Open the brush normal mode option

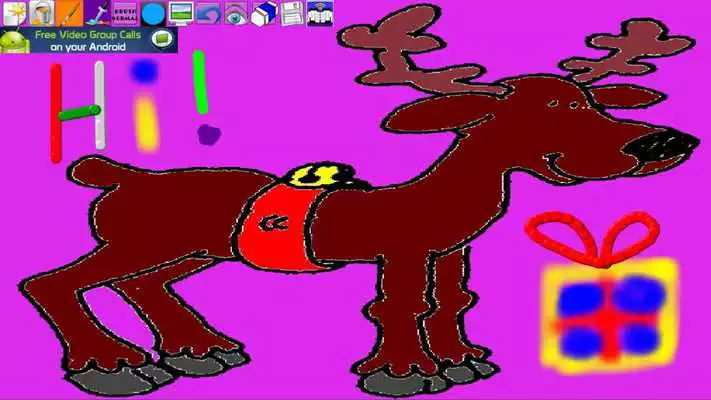[x=125, y=13]
